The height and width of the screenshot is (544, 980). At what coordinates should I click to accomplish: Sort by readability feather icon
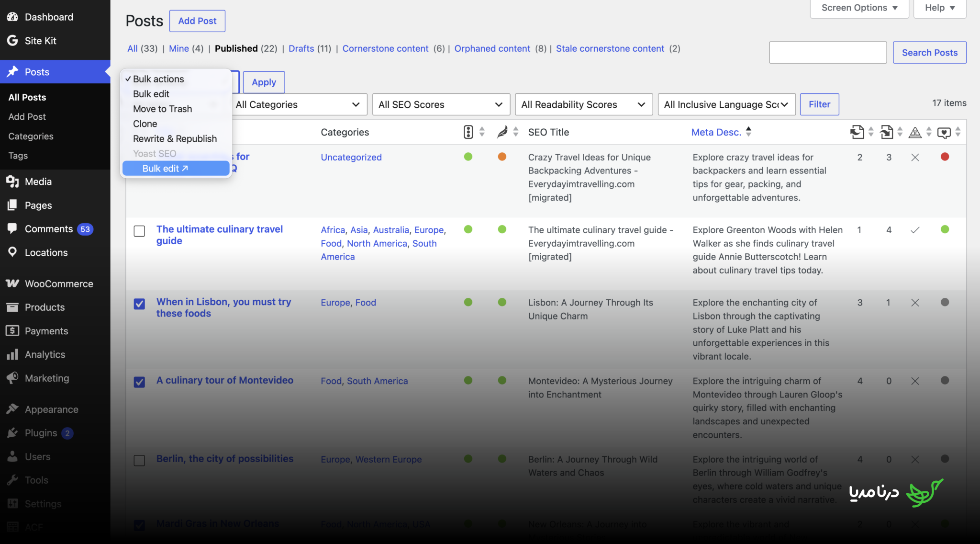point(502,132)
